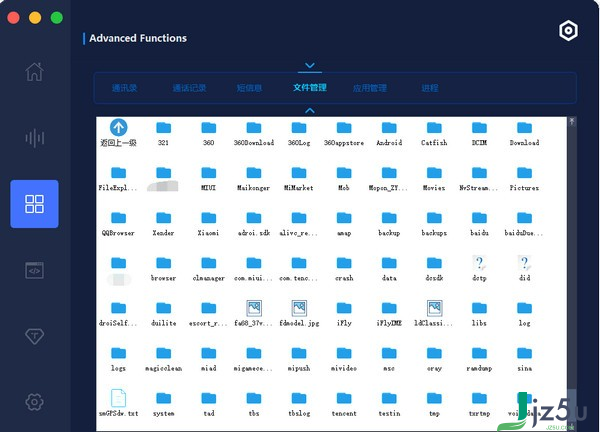Select the browser folder
The height and width of the screenshot is (432, 600).
coord(163,268)
